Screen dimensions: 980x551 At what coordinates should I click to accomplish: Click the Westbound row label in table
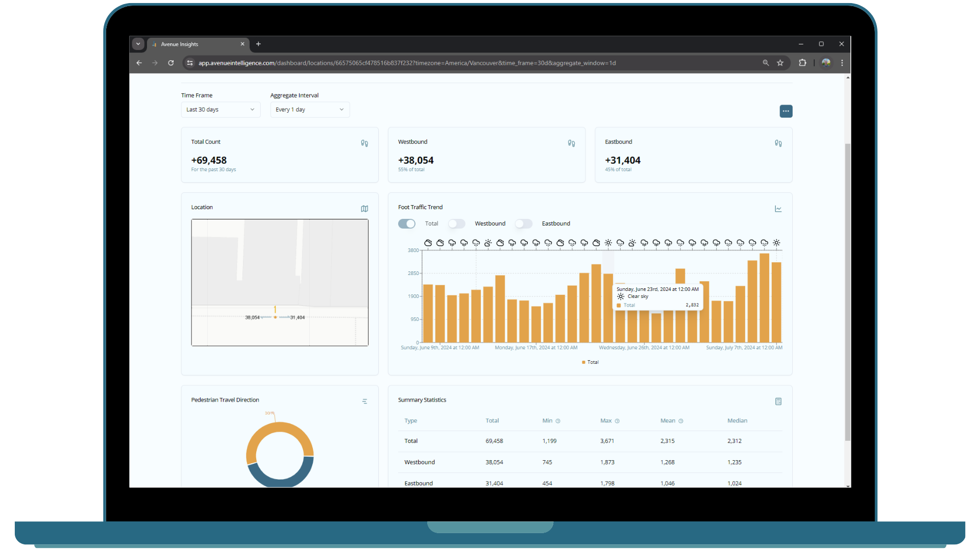[x=420, y=462]
